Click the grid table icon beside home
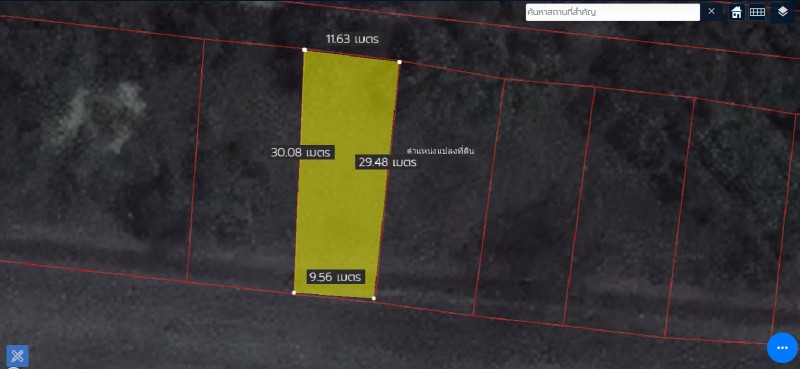Viewport: 800px width, 369px height. pos(757,12)
